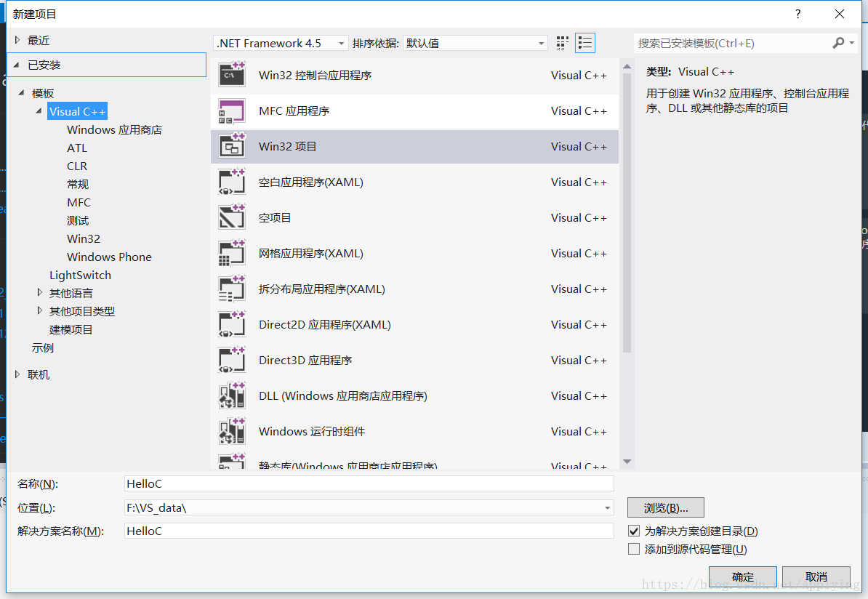The image size is (868, 599).
Task: Open the 位置 path dropdown arrow
Action: [607, 507]
